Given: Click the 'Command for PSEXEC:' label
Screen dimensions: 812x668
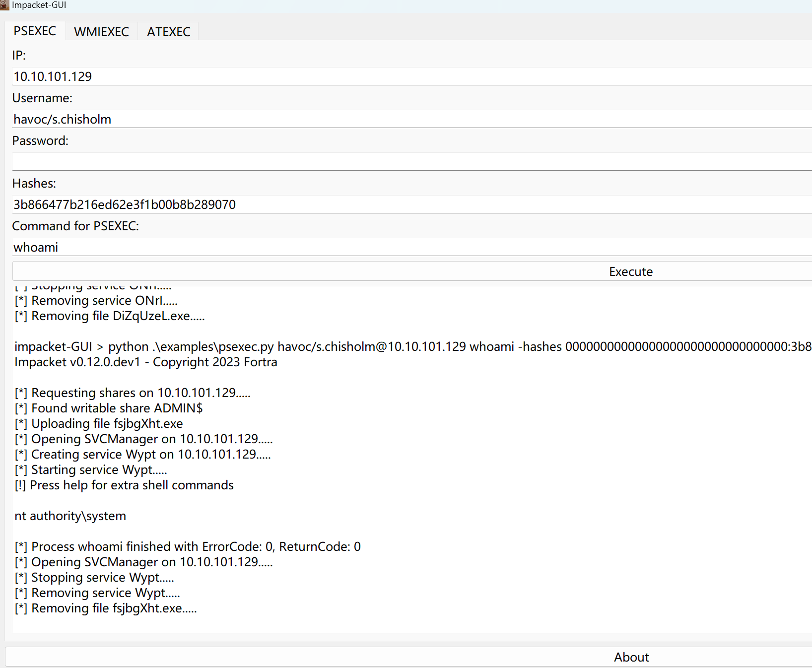Looking at the screenshot, I should [75, 226].
